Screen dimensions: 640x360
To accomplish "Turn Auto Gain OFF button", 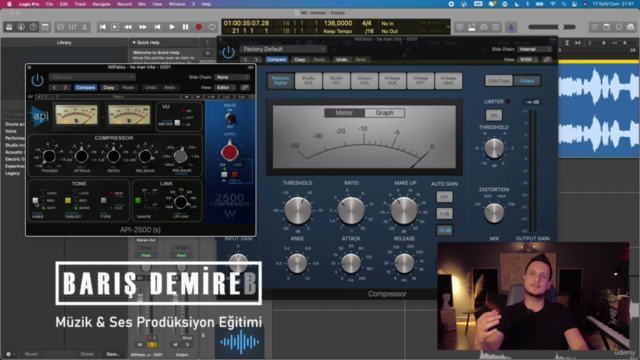I will tap(444, 197).
